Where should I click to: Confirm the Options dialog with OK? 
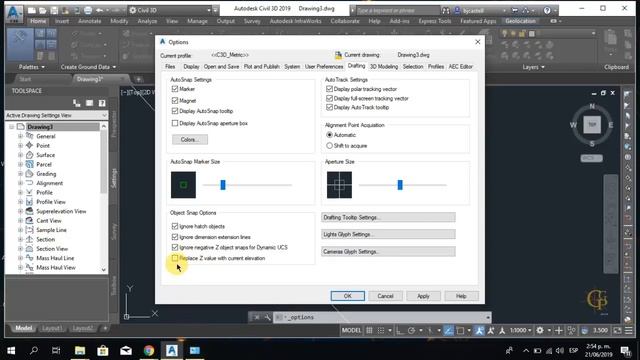348,296
